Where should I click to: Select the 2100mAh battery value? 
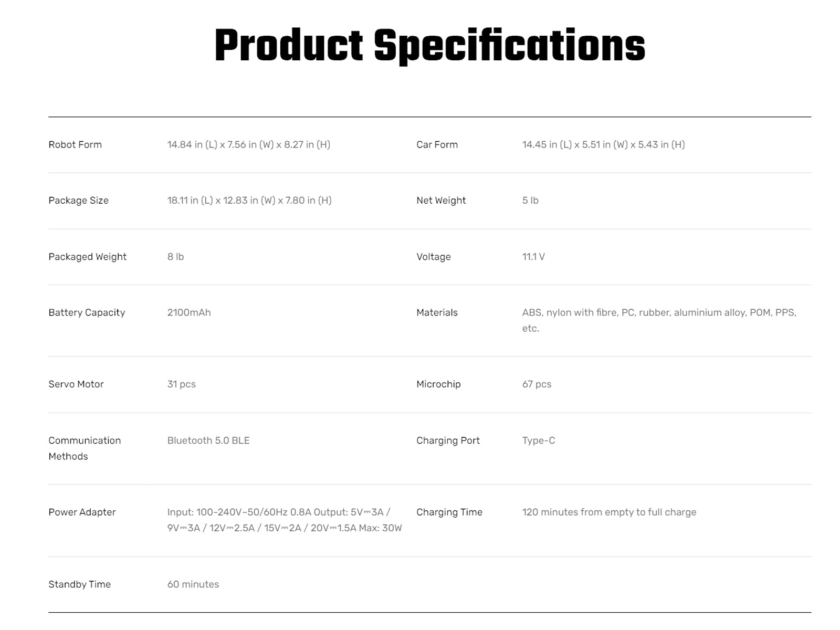click(189, 312)
